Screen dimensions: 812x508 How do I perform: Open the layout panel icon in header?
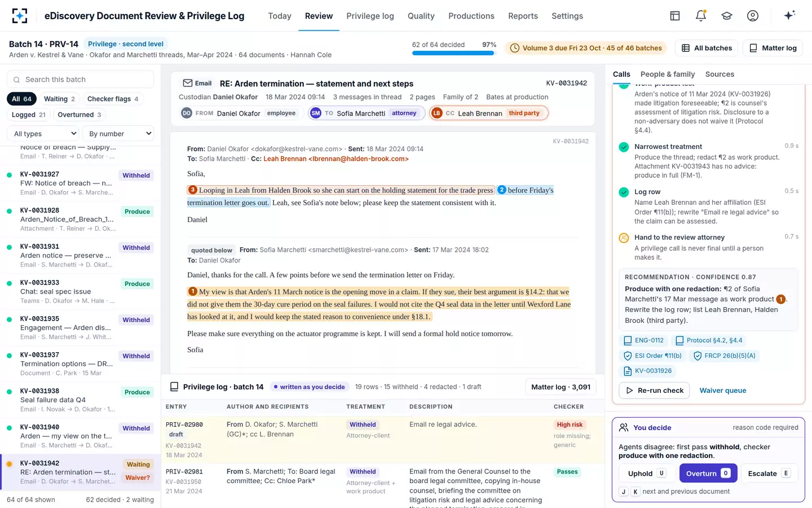(675, 16)
